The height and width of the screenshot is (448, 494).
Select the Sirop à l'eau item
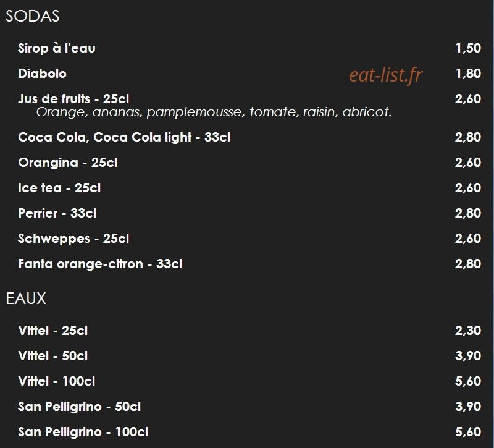click(57, 48)
